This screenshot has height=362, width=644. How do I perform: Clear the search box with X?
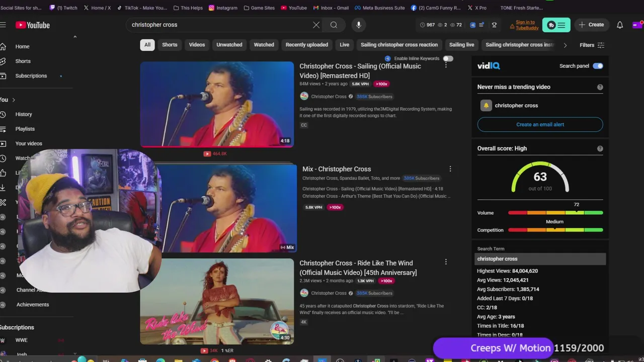(x=316, y=25)
